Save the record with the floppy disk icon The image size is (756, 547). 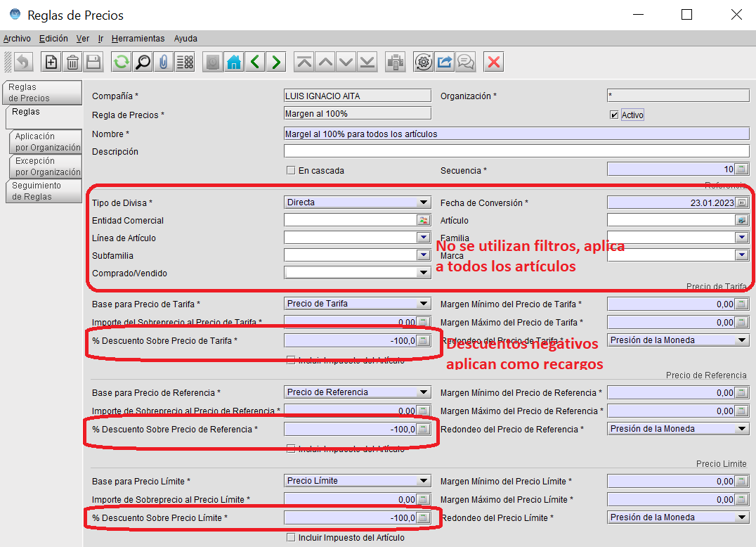[93, 62]
